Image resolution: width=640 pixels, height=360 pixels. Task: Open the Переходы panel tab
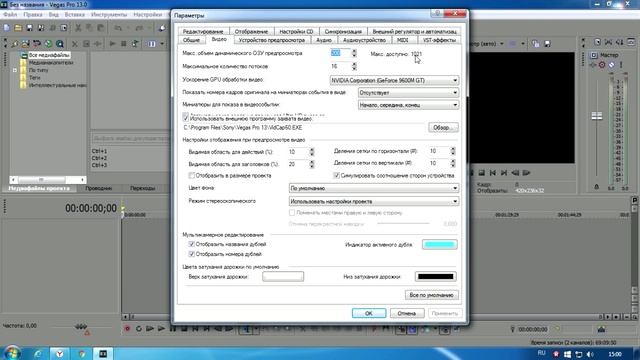click(x=142, y=188)
